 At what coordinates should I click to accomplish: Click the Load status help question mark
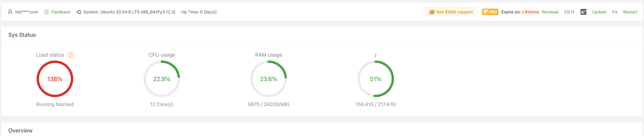click(x=71, y=55)
